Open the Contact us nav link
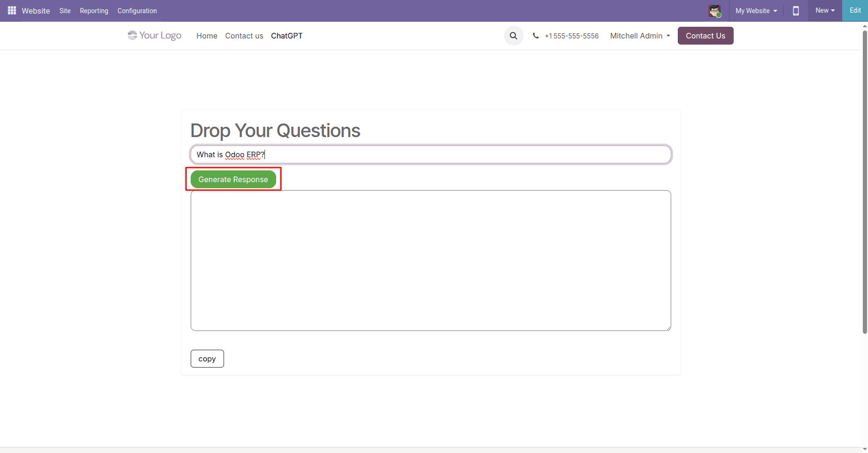The width and height of the screenshot is (868, 453). pos(244,36)
